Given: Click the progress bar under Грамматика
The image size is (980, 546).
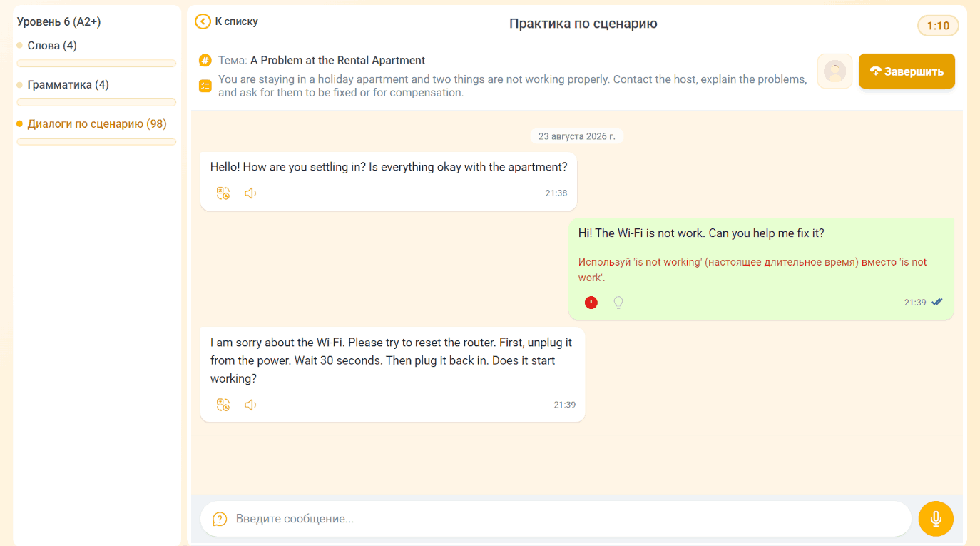Looking at the screenshot, I should tap(96, 103).
